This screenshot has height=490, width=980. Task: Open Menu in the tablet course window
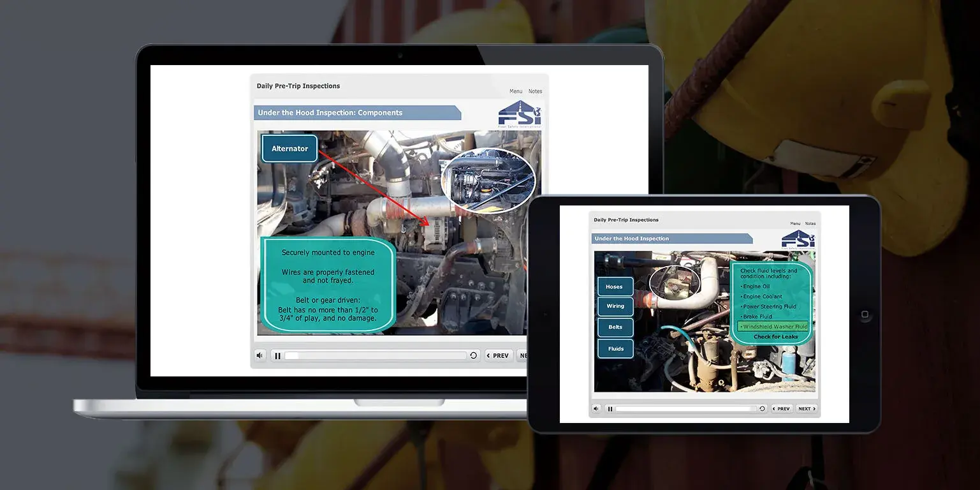pyautogui.click(x=795, y=223)
